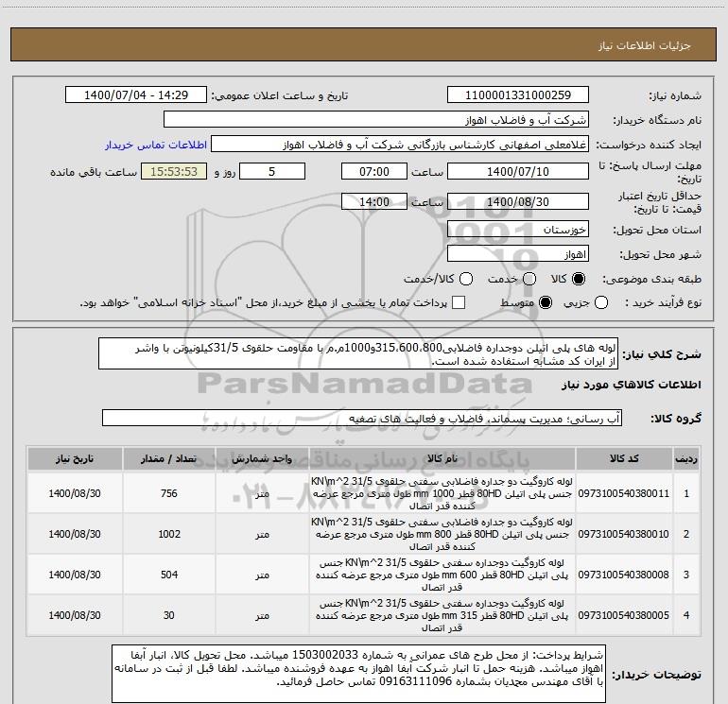Click unit متر in row 2
The height and width of the screenshot is (704, 728).
tap(262, 535)
